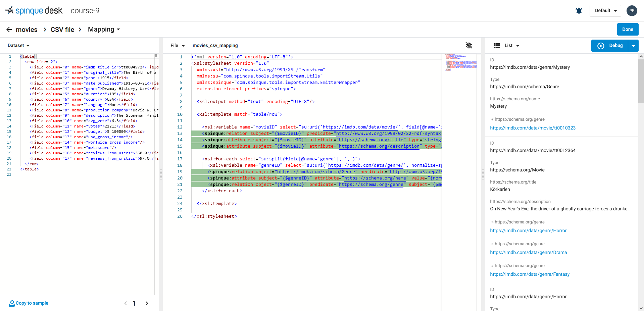Click course-9 project title
Viewport: 644px width, 311px height.
85,11
